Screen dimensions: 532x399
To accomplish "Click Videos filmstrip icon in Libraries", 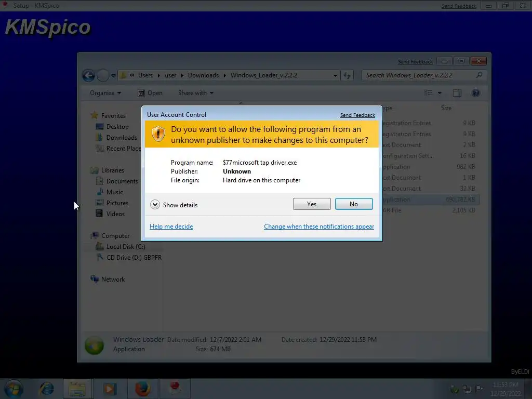I will [99, 214].
